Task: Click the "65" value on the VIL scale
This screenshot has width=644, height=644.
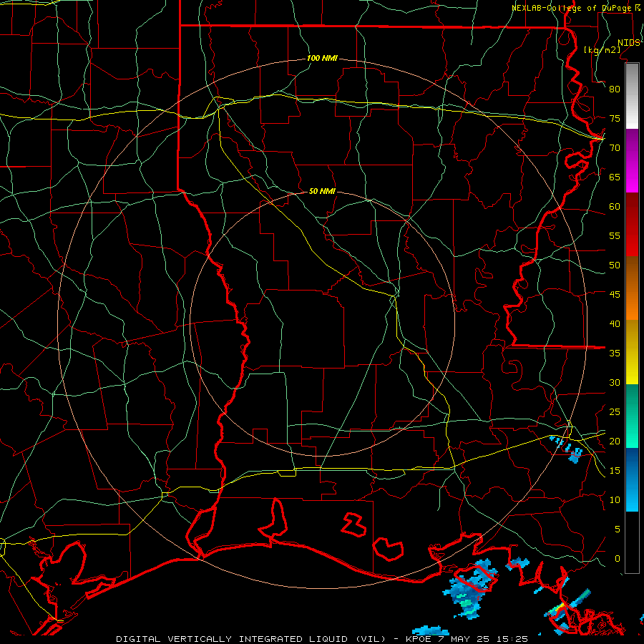Action: [615, 177]
